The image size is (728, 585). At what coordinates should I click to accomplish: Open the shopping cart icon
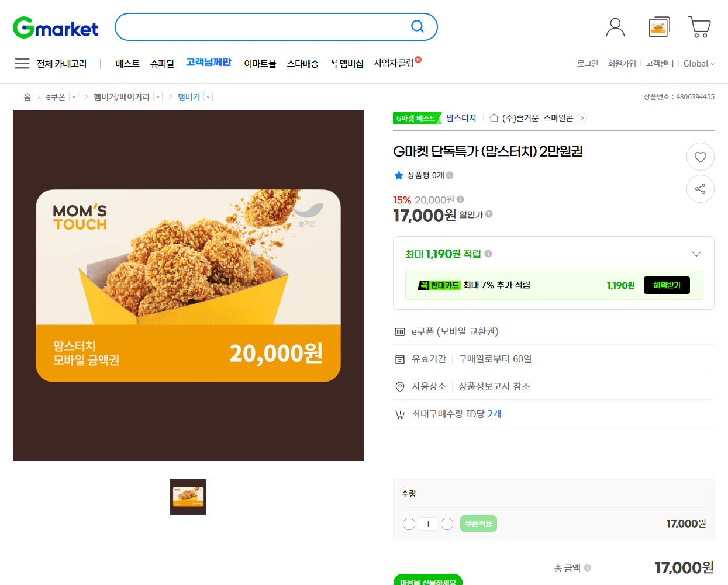coord(699,27)
